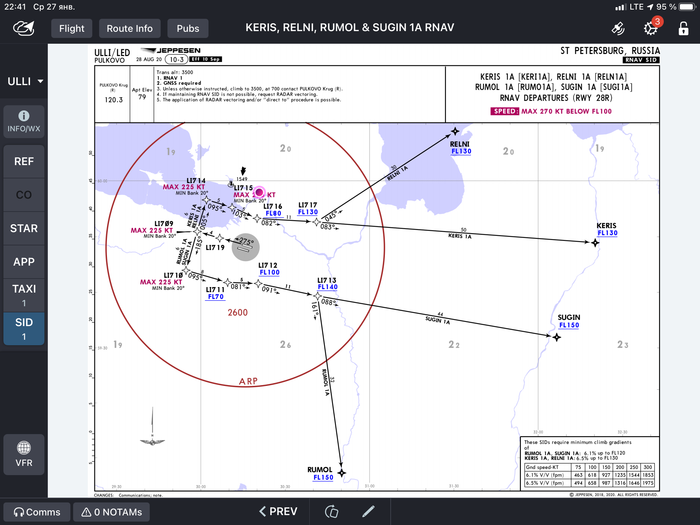Tap the 120.3 PULKOVO Krug frequency
700x525 pixels.
tap(113, 100)
